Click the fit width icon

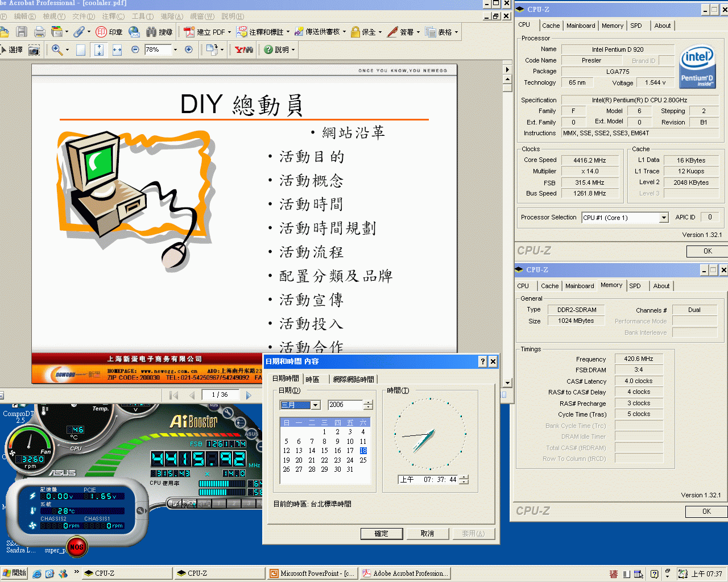coord(117,50)
